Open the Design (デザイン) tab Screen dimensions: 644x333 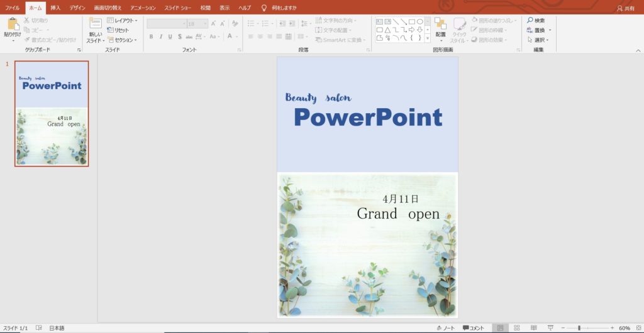(77, 8)
